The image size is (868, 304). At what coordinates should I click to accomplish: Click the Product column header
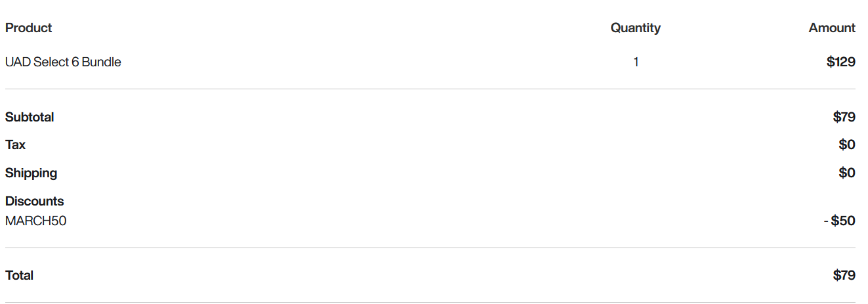click(x=28, y=28)
